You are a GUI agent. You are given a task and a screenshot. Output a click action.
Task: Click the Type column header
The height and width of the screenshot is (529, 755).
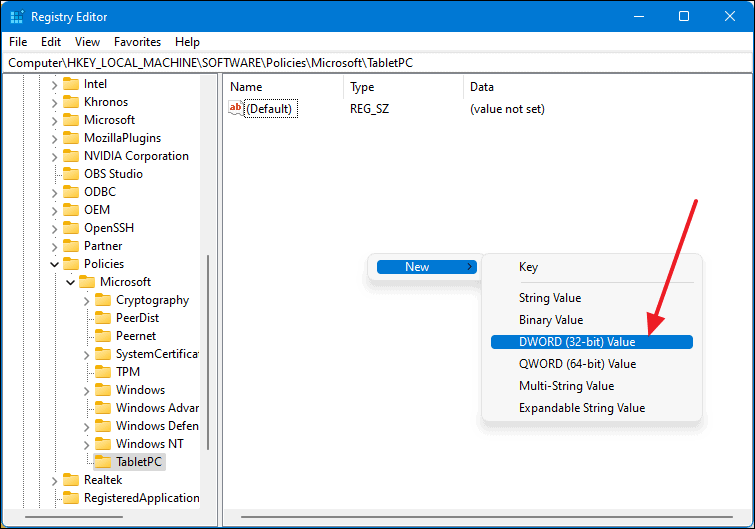coord(404,87)
